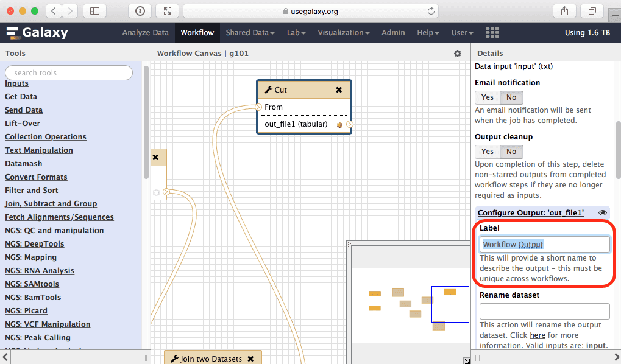Image resolution: width=621 pixels, height=364 pixels.
Task: Click the asterisk on out_file1 to mark output
Action: pos(339,125)
